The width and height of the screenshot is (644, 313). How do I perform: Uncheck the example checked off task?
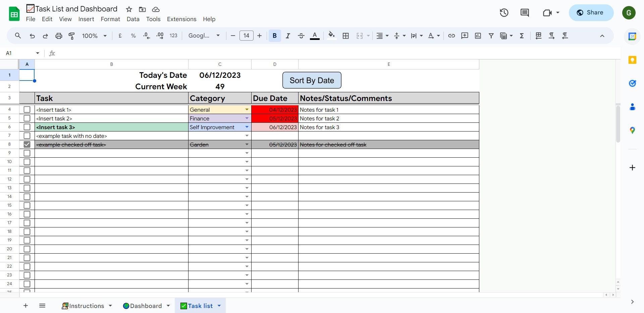27,144
